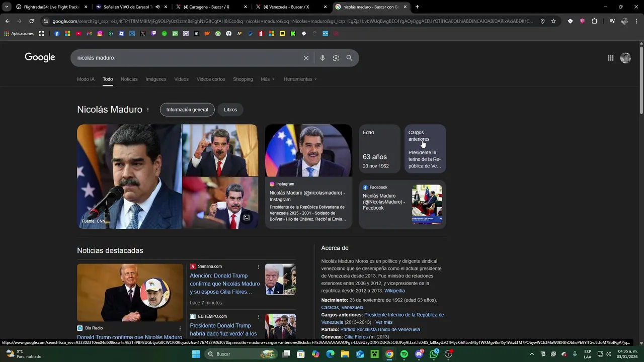Open new browser tab with plus button

pyautogui.click(x=417, y=7)
